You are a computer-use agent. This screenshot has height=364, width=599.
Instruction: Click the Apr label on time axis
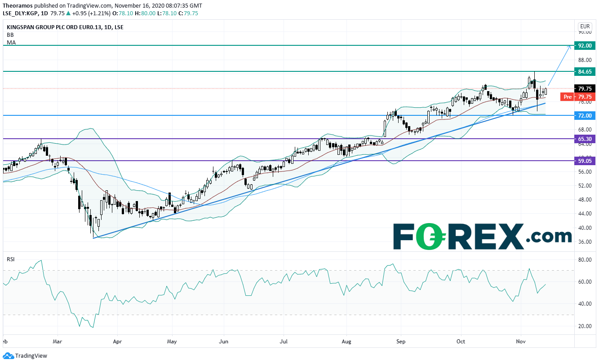point(116,341)
